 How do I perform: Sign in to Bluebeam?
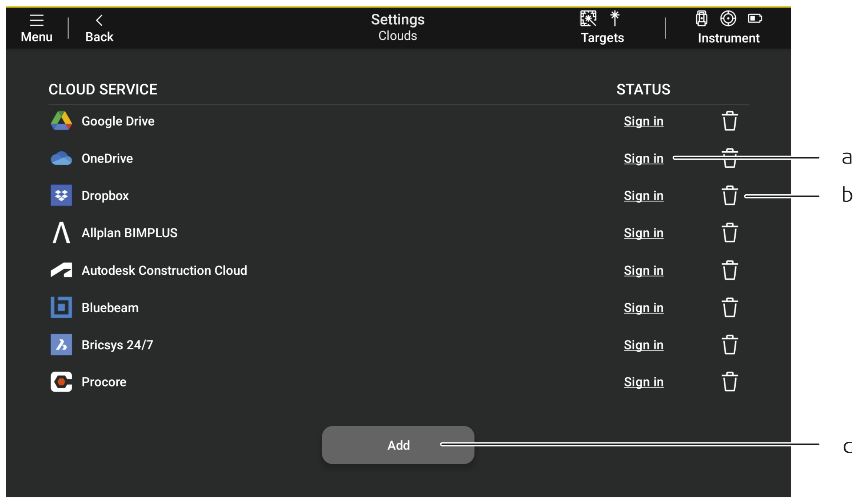click(x=643, y=308)
